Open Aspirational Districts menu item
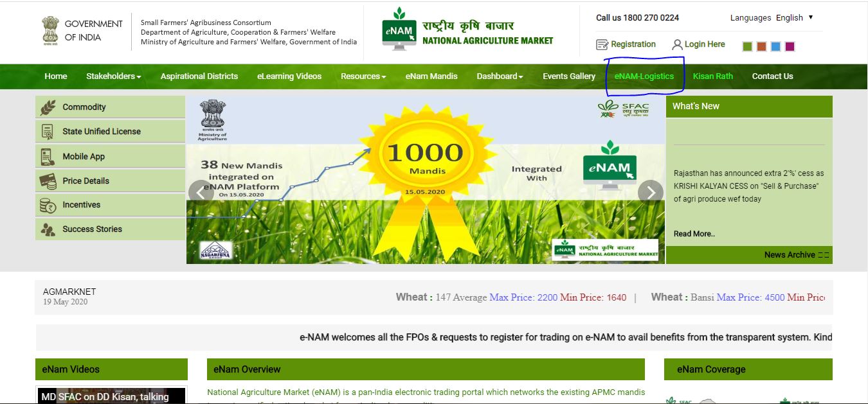 point(199,76)
